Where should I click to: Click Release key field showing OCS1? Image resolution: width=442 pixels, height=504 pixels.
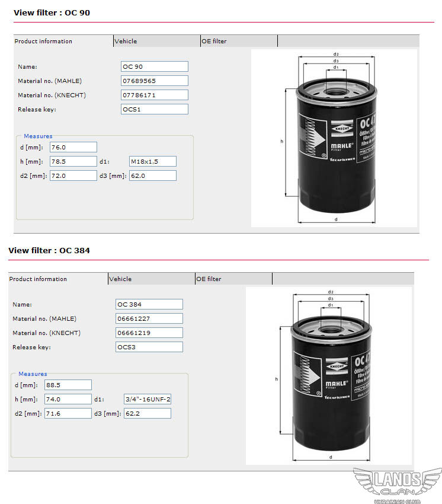click(155, 109)
